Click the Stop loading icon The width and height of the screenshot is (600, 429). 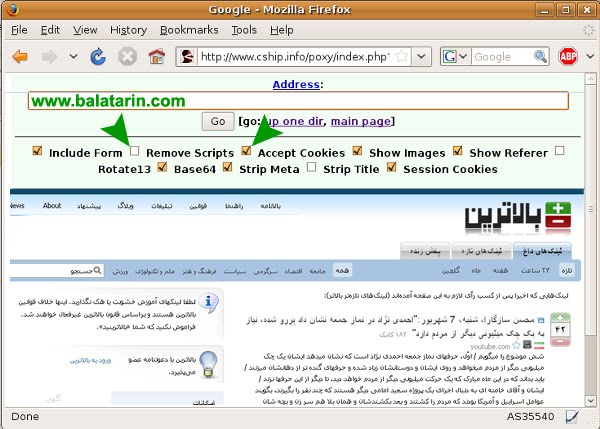[x=127, y=57]
